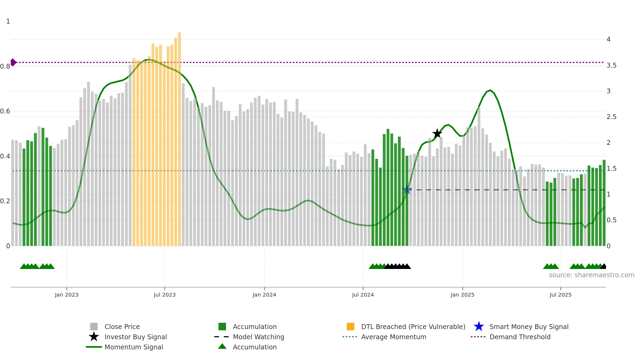Click the black Investor Buy Signal star on chart
The width and height of the screenshot is (644, 362).
coord(437,134)
